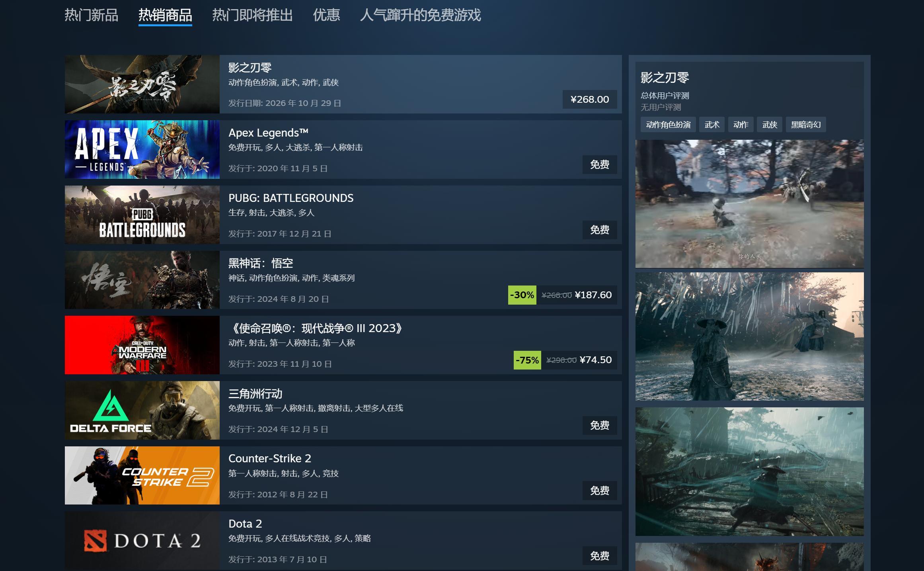
Task: Click the 发行于: 2017 年 12 月 21 日 text
Action: (280, 234)
